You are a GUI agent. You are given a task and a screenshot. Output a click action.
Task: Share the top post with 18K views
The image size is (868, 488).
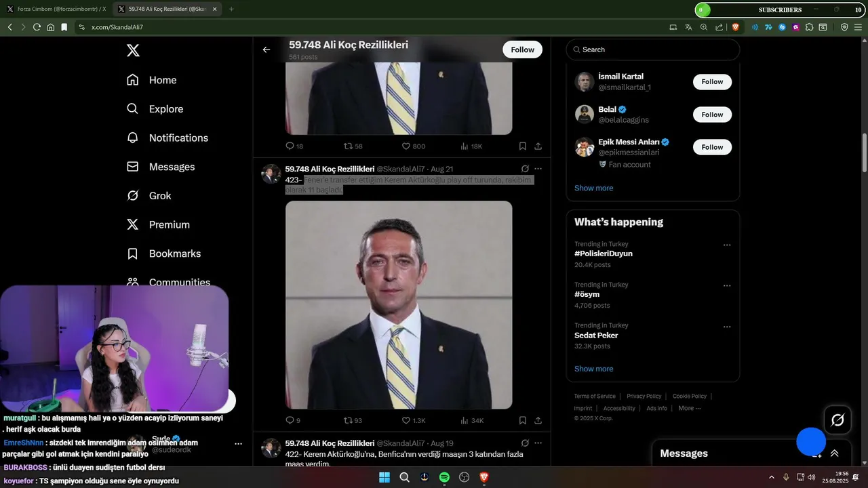[x=538, y=146]
